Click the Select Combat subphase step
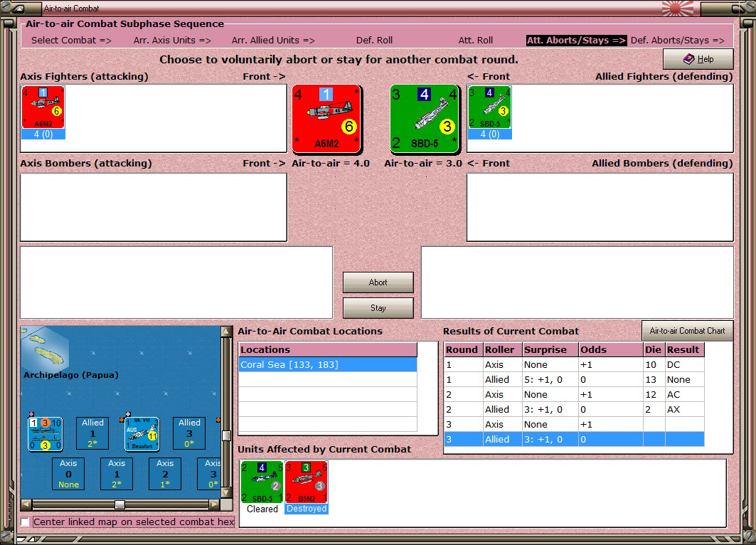Image resolution: width=756 pixels, height=545 pixels. [x=71, y=41]
